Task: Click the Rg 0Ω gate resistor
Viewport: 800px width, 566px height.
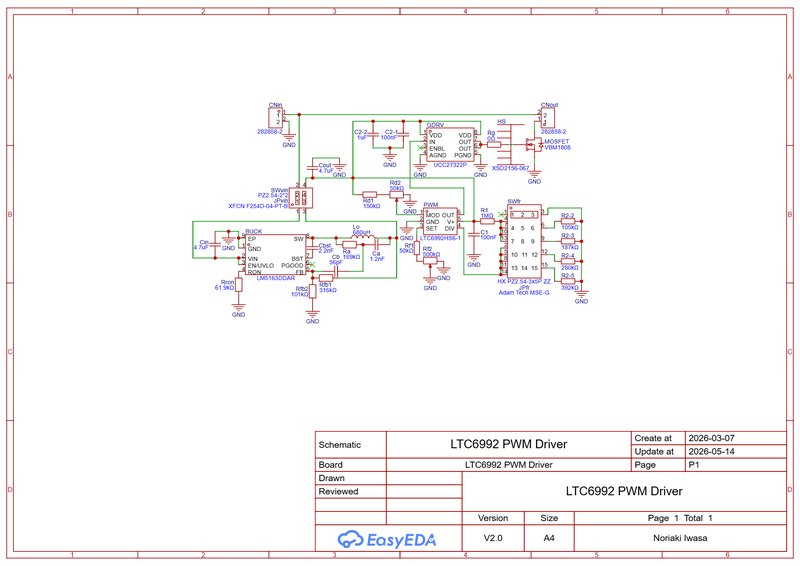Action: pyautogui.click(x=494, y=144)
